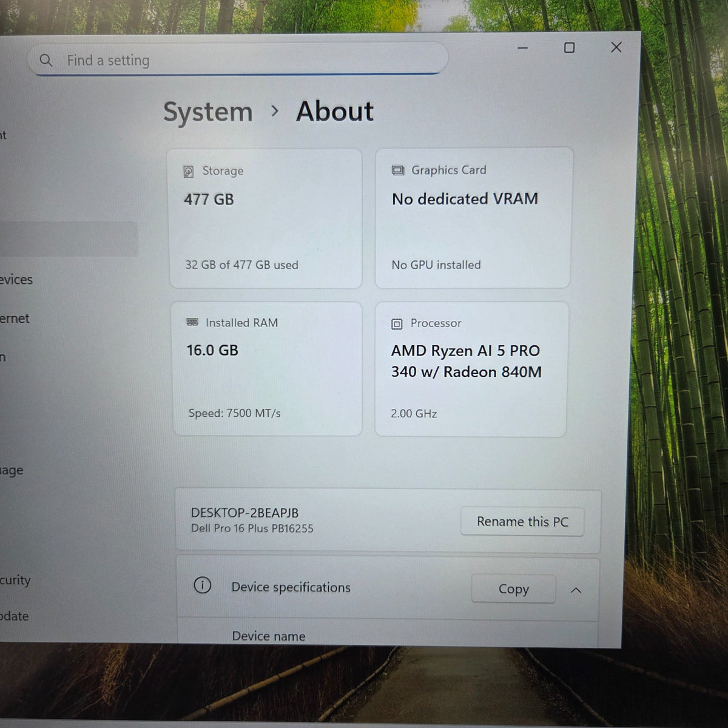
Task: Close the Settings window
Action: [616, 47]
